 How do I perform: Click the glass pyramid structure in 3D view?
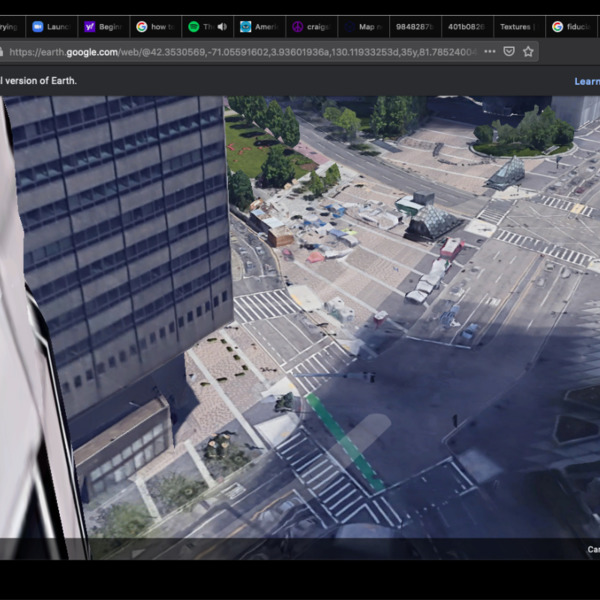click(x=433, y=221)
